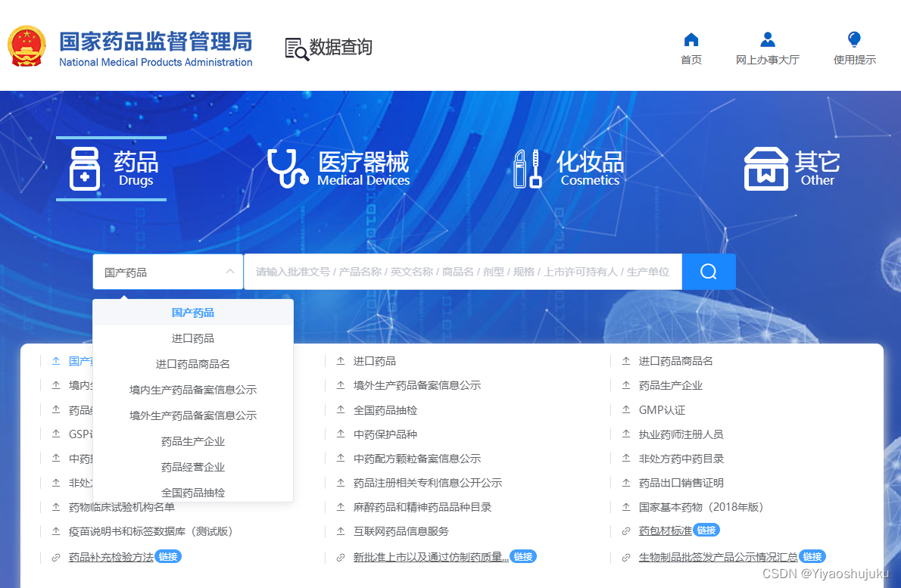901x588 pixels.
Task: Open 全国药品抽检 in the category grid
Action: [x=385, y=410]
